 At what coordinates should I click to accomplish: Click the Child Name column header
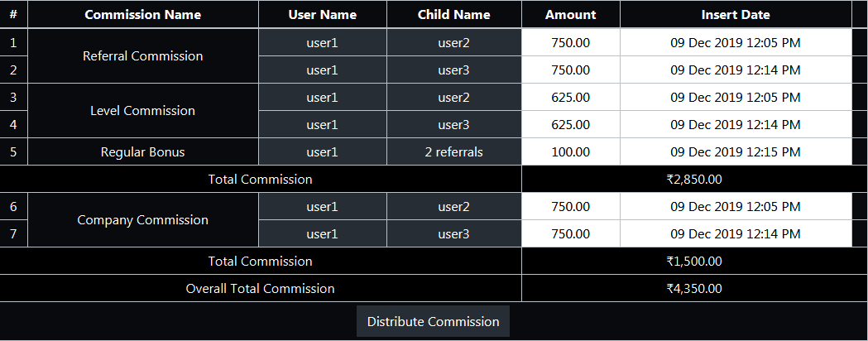coord(454,15)
